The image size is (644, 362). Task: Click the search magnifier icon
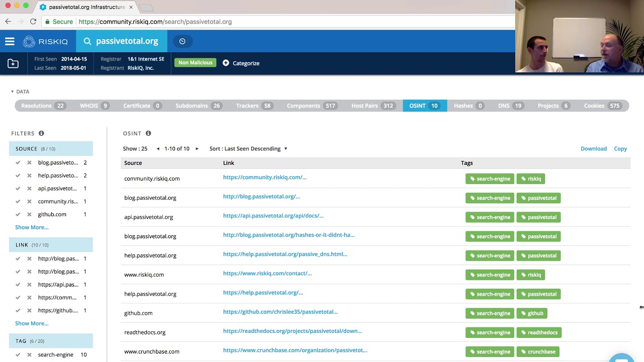tap(88, 41)
